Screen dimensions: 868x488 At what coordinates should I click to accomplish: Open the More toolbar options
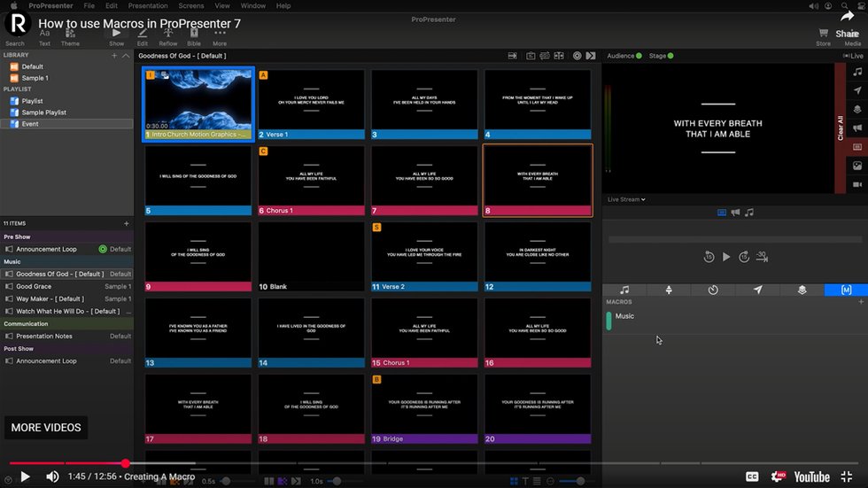coord(220,37)
